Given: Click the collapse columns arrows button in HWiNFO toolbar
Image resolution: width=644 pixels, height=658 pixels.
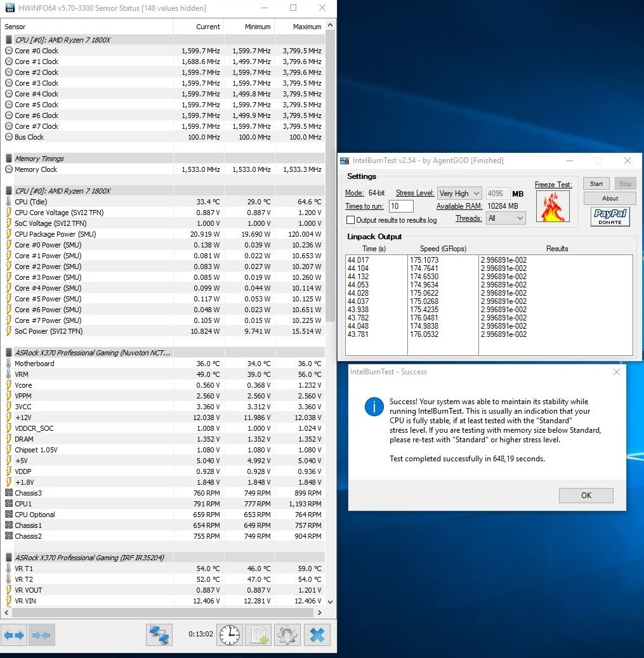Looking at the screenshot, I should click(41, 635).
